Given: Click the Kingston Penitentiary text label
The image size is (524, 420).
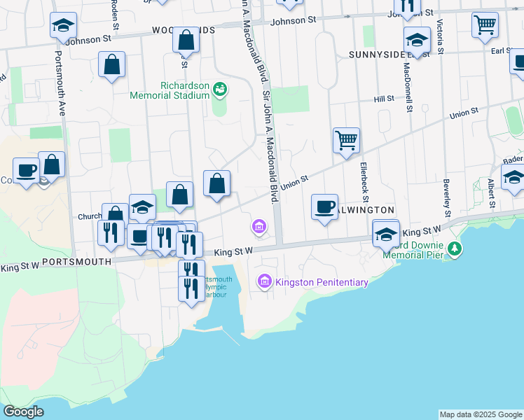Looking at the screenshot, I should (x=322, y=282).
